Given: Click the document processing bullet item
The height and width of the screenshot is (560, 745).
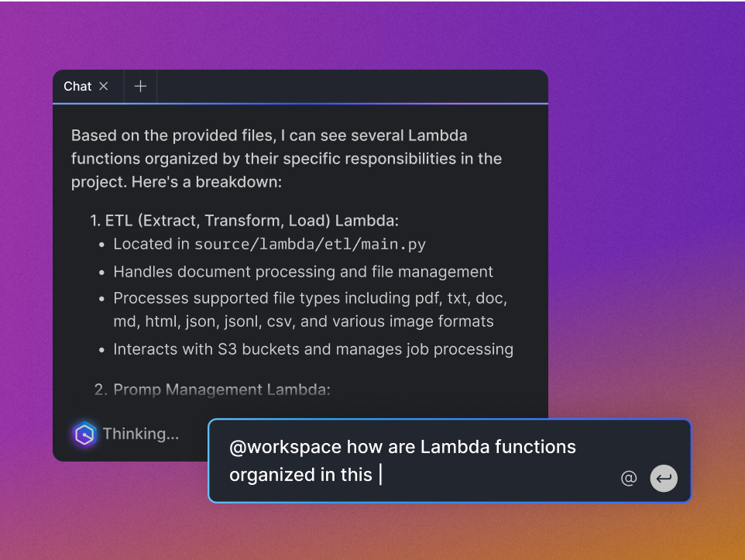Looking at the screenshot, I should coord(304,272).
